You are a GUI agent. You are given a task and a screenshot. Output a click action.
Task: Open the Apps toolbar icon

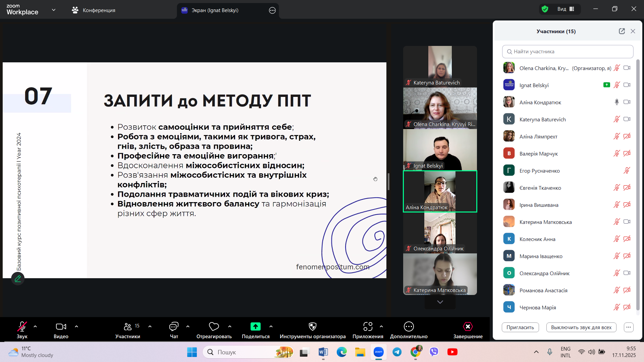368,326
